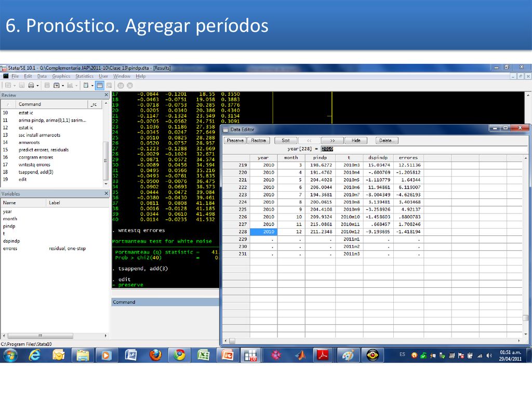Click the Print results toolbar icon

click(31, 86)
